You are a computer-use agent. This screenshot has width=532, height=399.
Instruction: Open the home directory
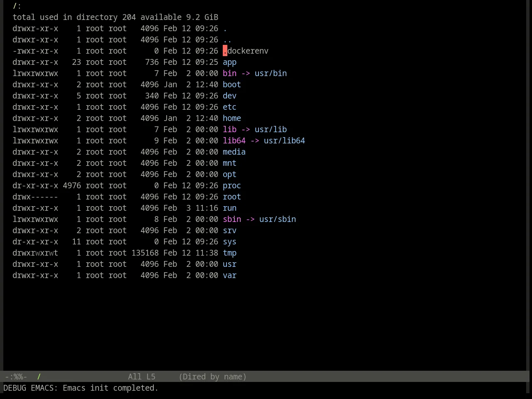click(x=232, y=118)
